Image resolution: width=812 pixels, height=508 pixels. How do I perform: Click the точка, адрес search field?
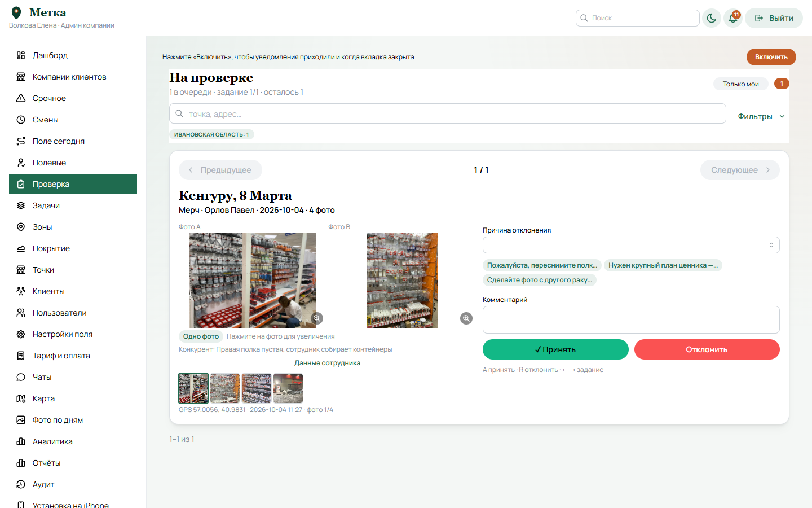448,113
